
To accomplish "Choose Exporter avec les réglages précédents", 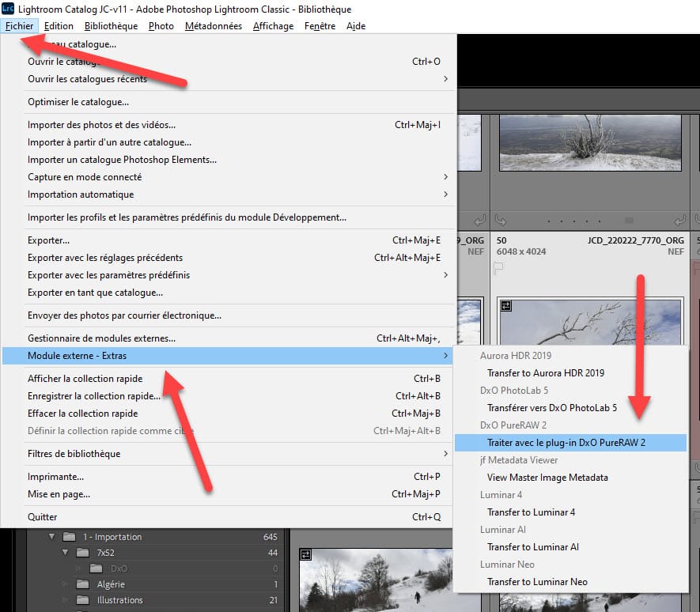I will (229, 258).
